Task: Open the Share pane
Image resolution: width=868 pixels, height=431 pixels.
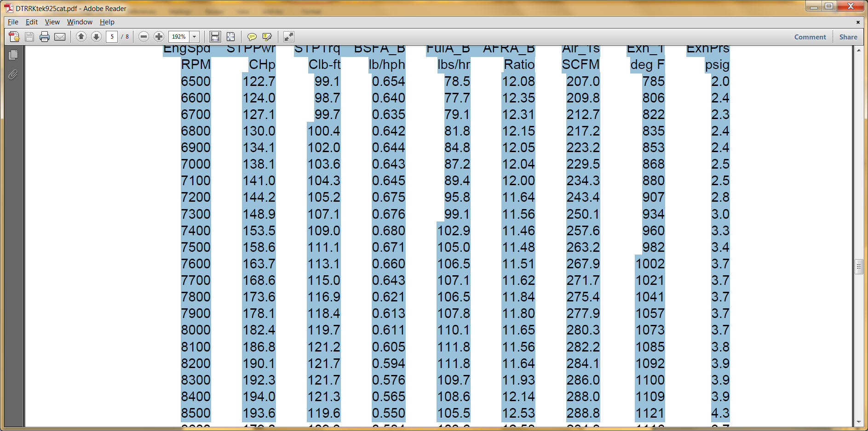Action: (x=848, y=37)
